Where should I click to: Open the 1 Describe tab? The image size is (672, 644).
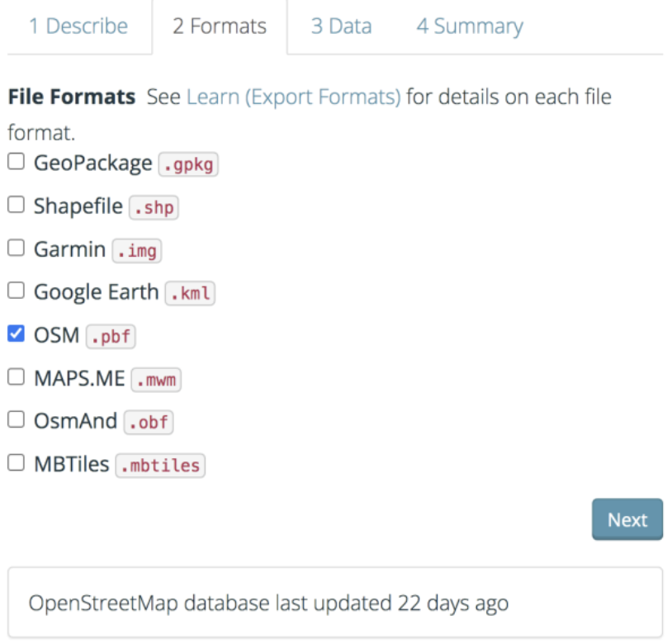(78, 26)
